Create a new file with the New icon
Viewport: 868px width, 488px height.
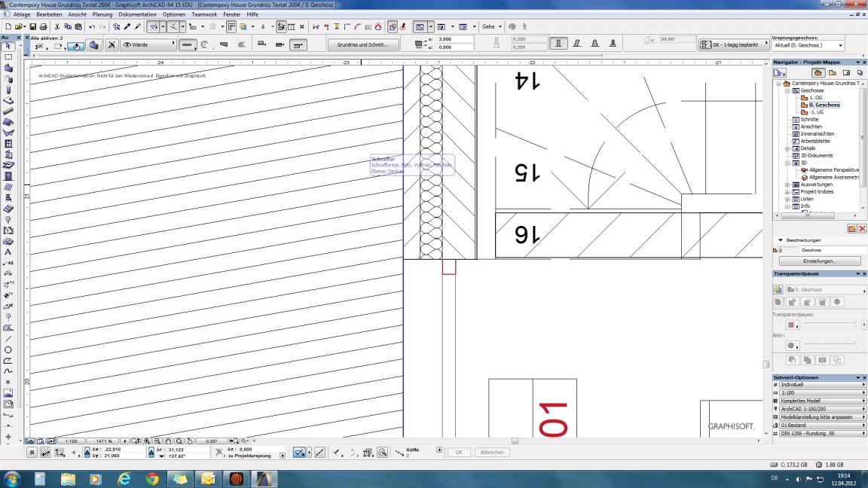[x=8, y=26]
